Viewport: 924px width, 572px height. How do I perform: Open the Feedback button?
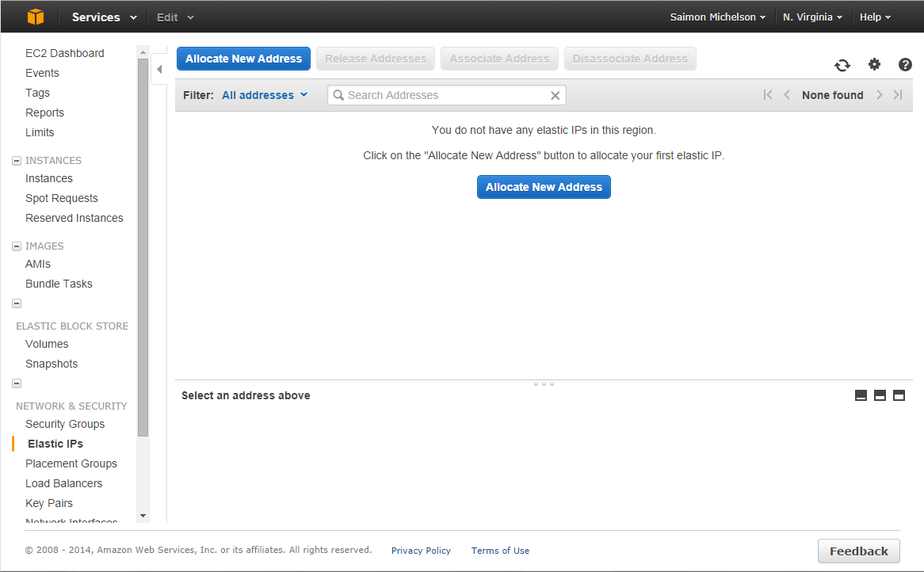pos(858,551)
